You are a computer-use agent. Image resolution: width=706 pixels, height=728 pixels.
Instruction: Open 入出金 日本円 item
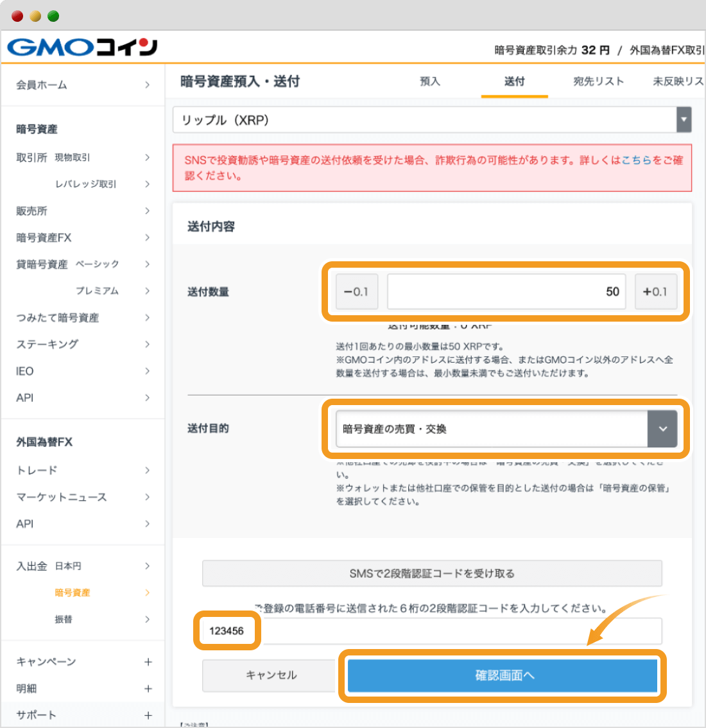coord(83,566)
